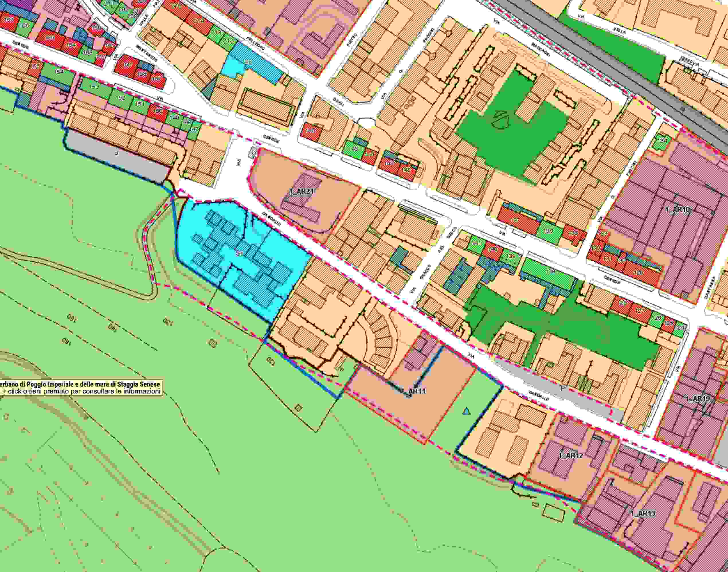Click the small light-blue Sc parcel near top

(x=248, y=63)
